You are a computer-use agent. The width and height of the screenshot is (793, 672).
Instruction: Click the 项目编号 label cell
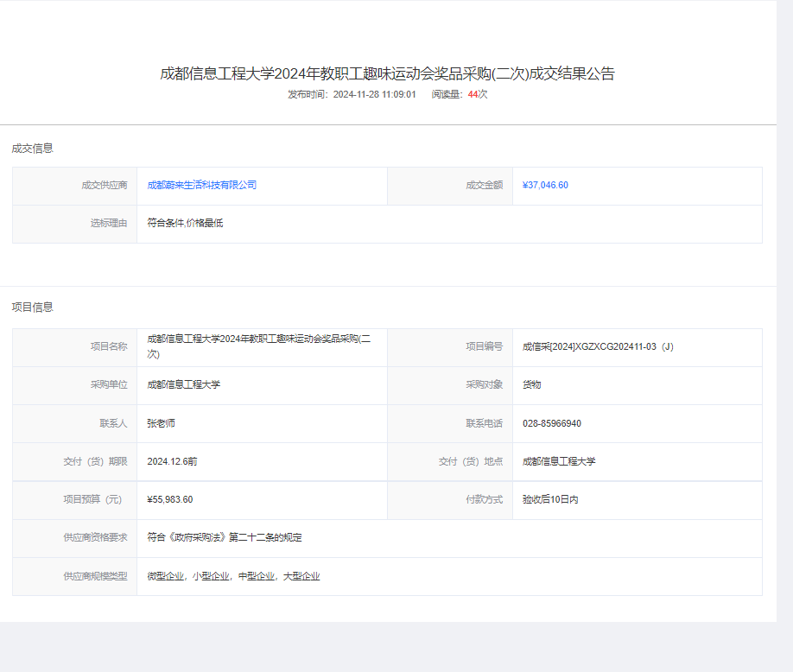pyautogui.click(x=450, y=348)
